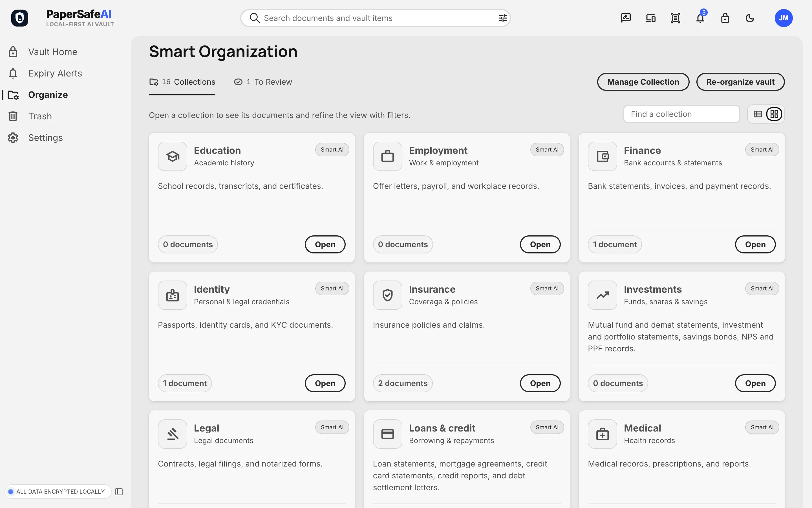The width and height of the screenshot is (812, 508).
Task: Click the Medical kit icon
Action: point(603,434)
